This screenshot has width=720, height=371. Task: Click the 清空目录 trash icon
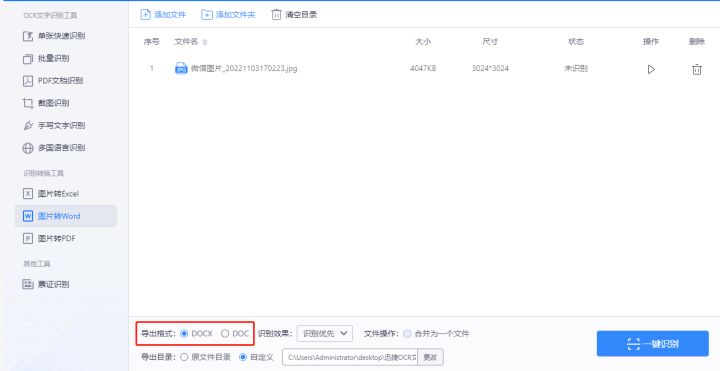point(276,14)
